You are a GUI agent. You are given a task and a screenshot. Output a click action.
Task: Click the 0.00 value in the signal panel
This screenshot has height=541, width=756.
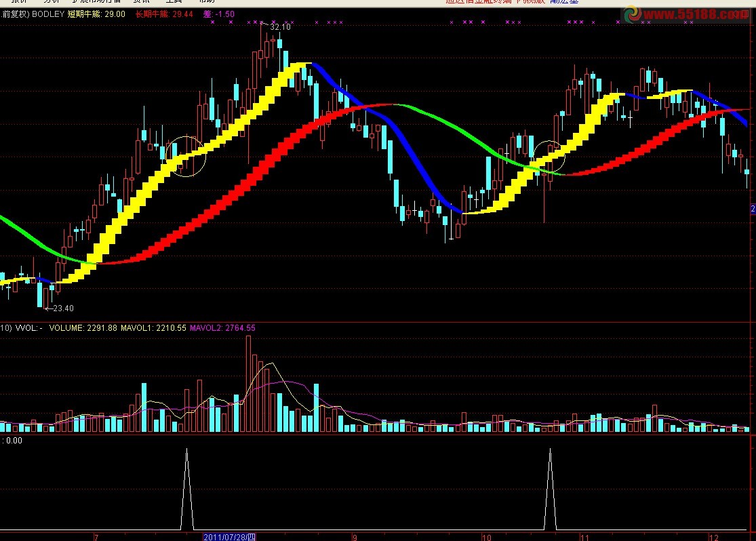pyautogui.click(x=14, y=440)
